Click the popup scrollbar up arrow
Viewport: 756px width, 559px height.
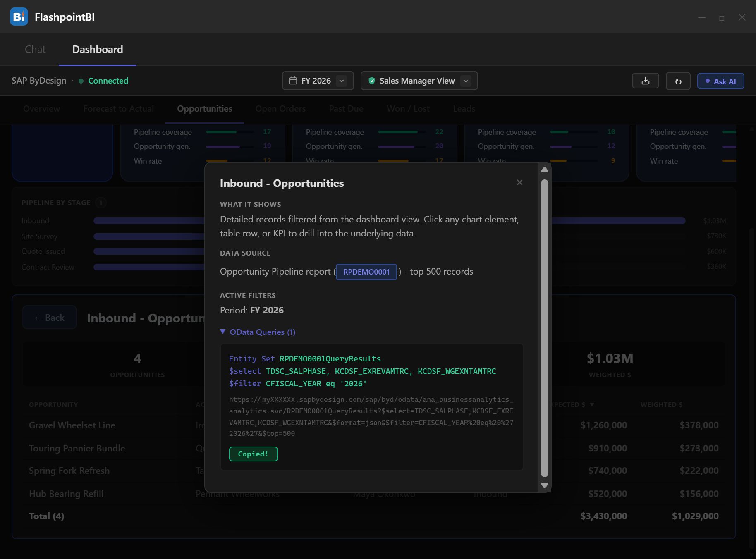(x=544, y=170)
